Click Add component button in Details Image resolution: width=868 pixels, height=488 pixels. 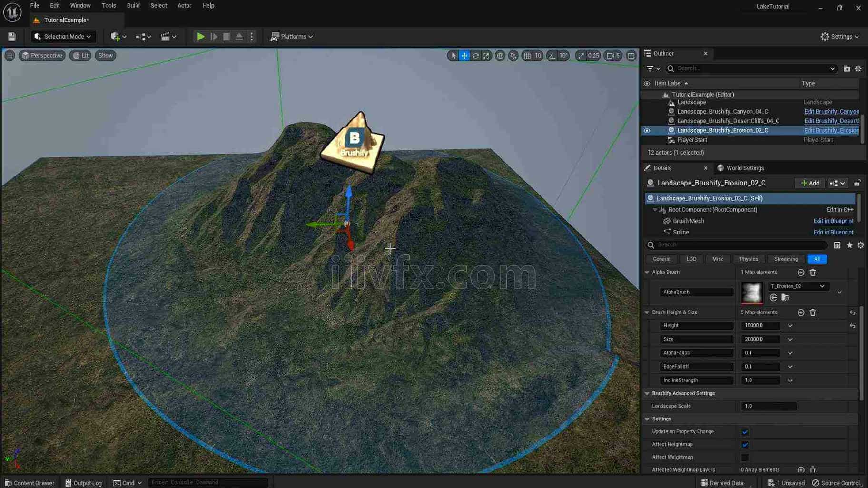click(810, 183)
